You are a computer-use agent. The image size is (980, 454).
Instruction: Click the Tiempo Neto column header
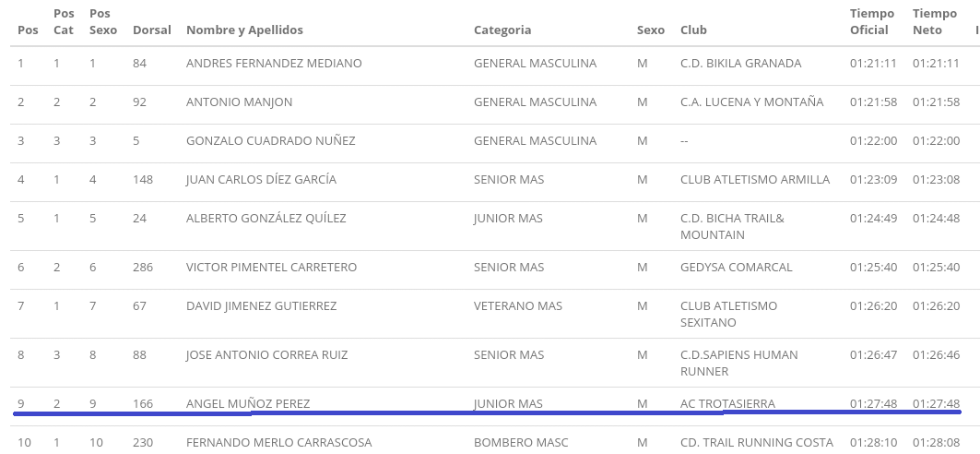(x=935, y=21)
